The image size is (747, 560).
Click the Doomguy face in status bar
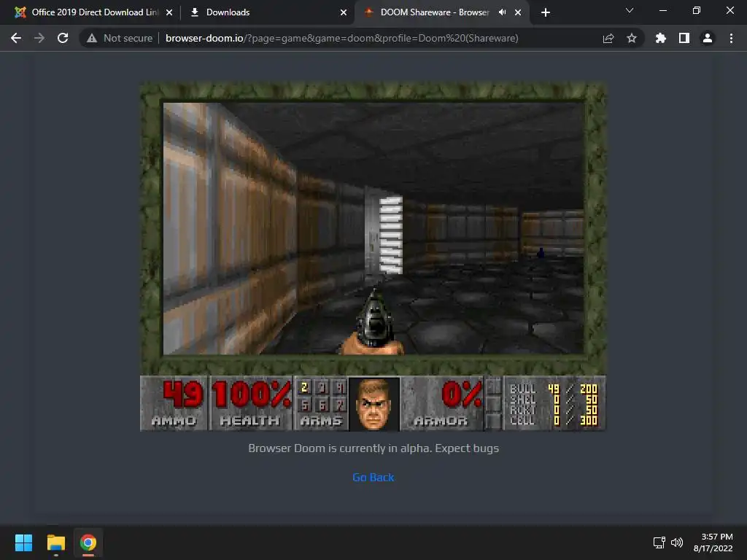(374, 404)
